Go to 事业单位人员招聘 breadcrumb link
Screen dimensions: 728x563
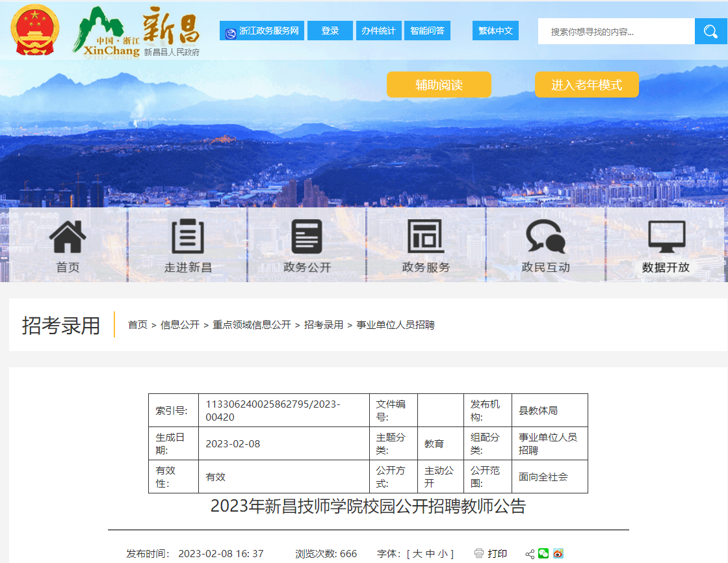pyautogui.click(x=396, y=324)
